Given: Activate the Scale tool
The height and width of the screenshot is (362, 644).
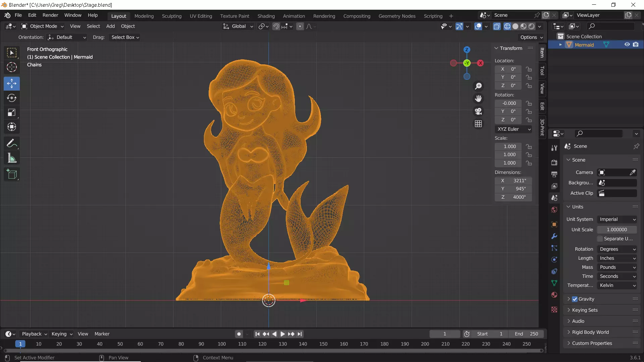Looking at the screenshot, I should coord(12,112).
